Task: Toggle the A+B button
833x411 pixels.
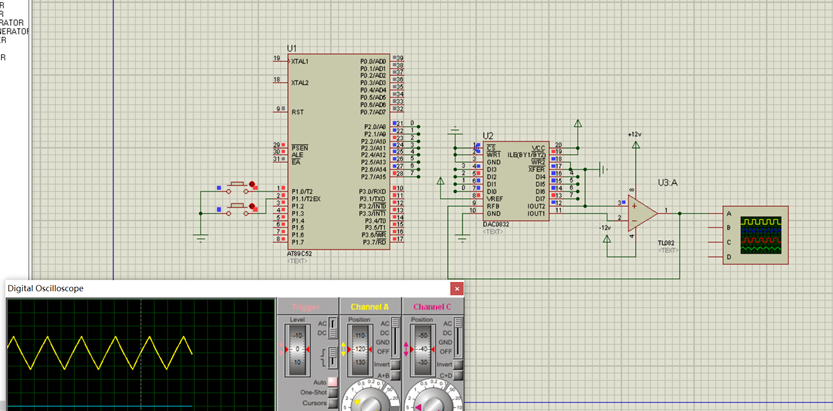Action: coord(395,375)
